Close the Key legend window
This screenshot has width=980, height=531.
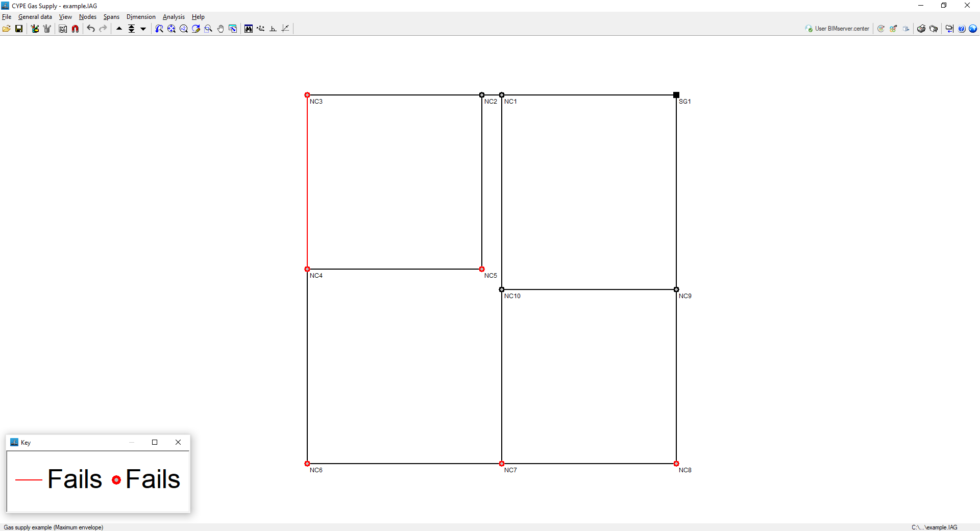click(178, 442)
